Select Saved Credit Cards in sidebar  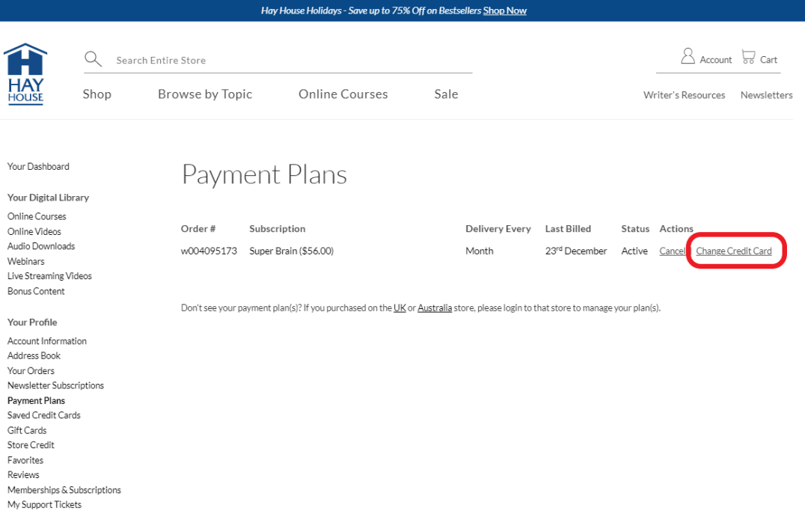tap(43, 415)
